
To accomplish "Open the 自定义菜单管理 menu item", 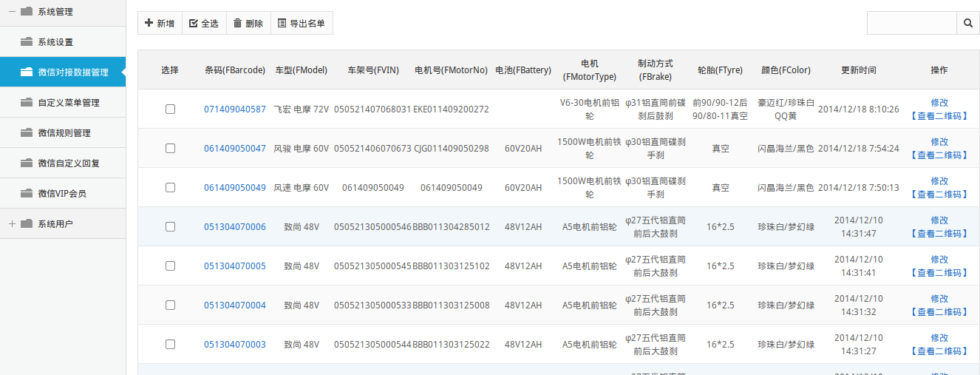I will tap(63, 103).
